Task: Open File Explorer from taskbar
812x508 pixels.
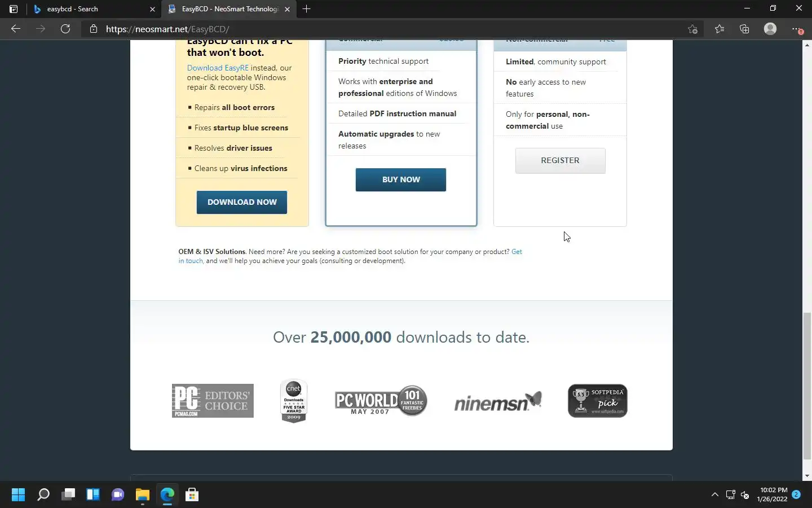Action: pos(143,495)
